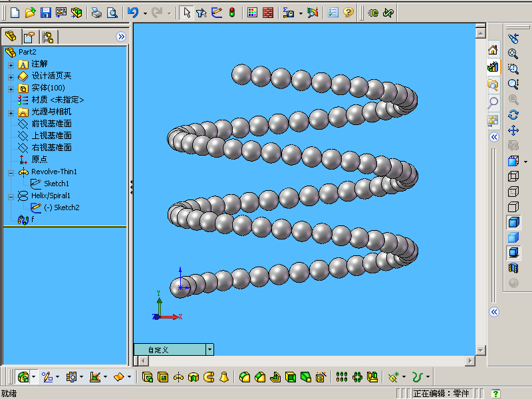Select the feature named f
The image size is (532, 399).
click(x=33, y=219)
